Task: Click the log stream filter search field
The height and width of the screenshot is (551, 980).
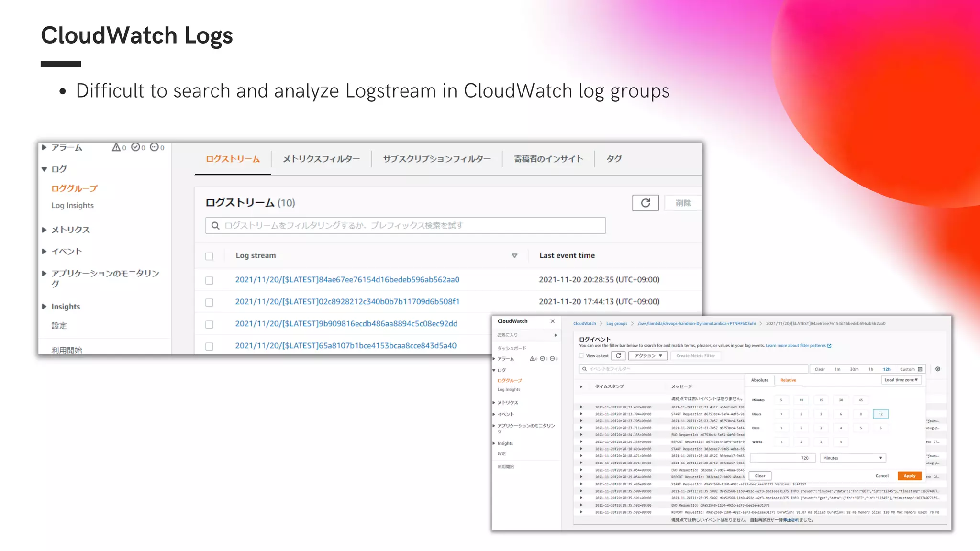Action: 405,225
